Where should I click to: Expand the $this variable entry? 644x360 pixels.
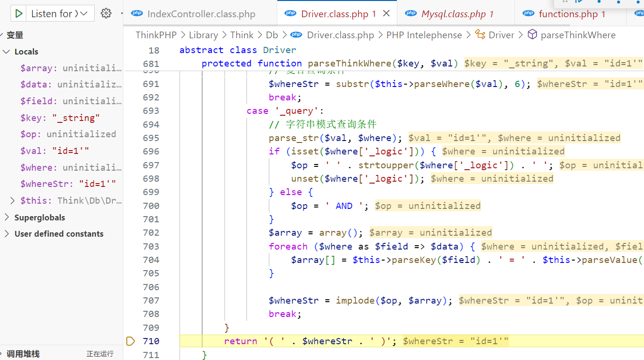coord(12,201)
